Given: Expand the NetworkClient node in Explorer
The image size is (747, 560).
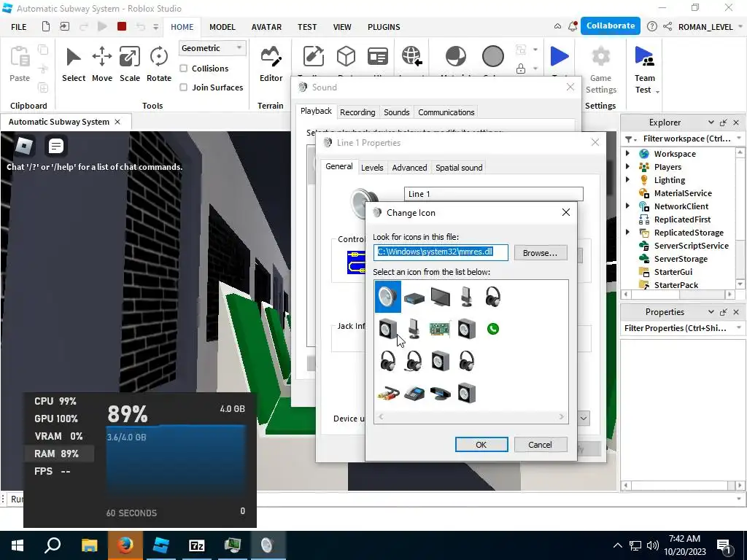Looking at the screenshot, I should (x=628, y=206).
